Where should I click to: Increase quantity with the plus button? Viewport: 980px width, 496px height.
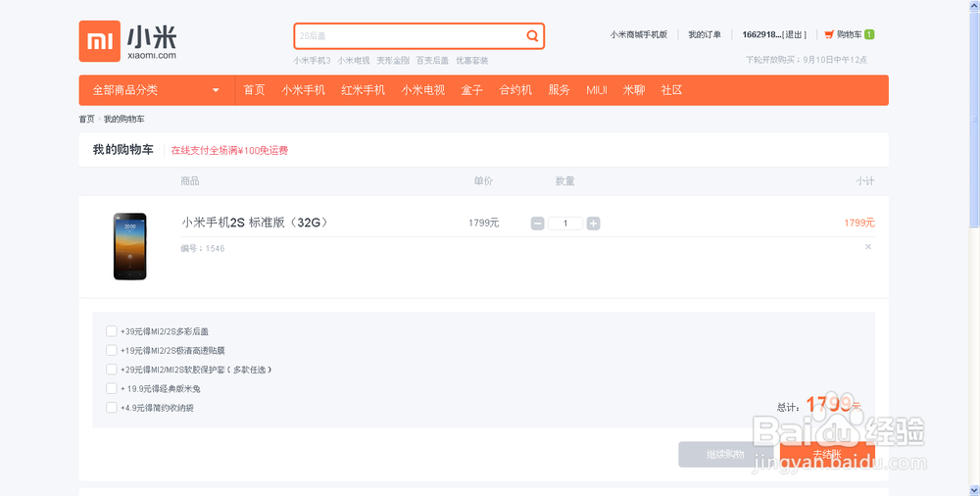[593, 223]
